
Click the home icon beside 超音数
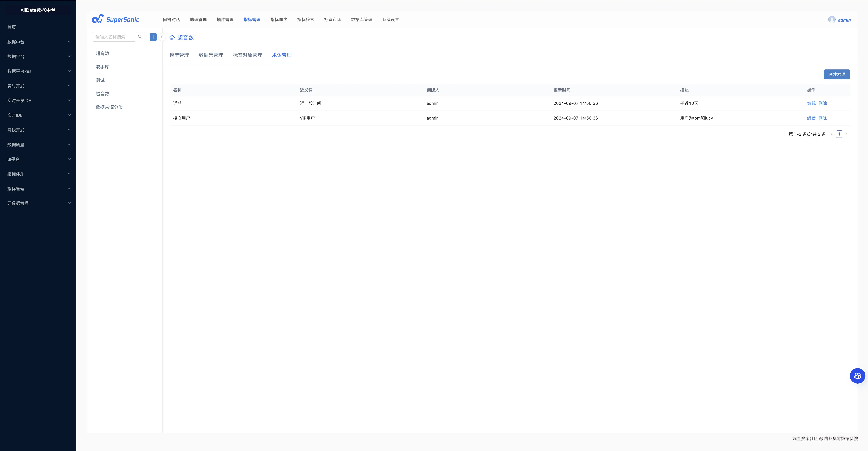(172, 38)
